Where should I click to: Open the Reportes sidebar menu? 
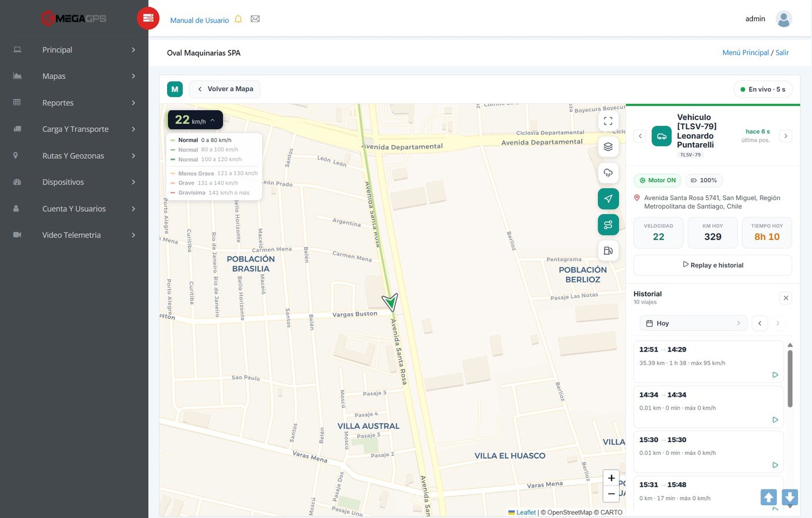74,103
